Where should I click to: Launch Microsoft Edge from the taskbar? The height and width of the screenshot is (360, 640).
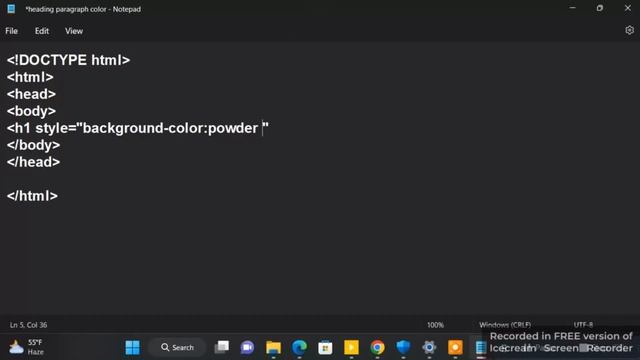click(x=299, y=347)
